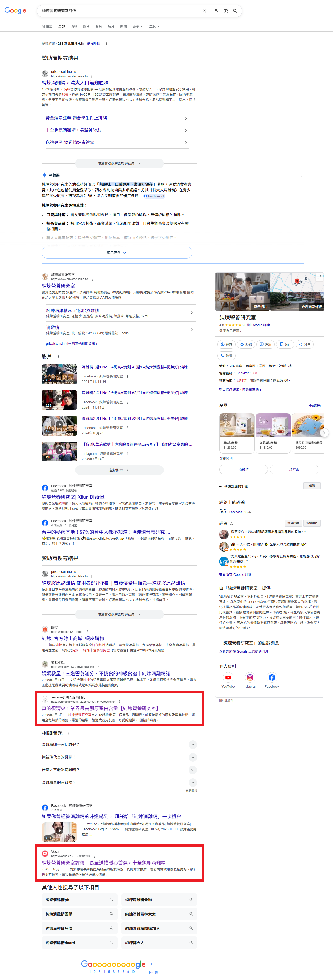Expand the map with the fullscreen icon

tap(319, 277)
